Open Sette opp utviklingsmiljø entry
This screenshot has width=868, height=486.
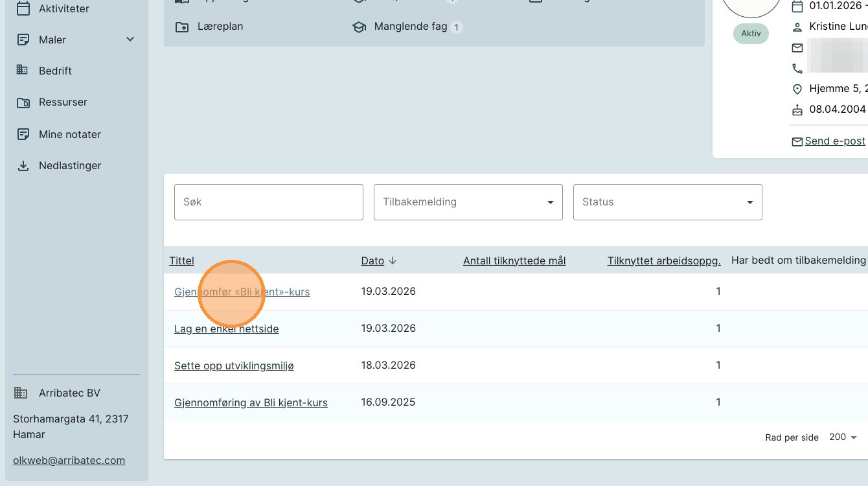point(234,365)
